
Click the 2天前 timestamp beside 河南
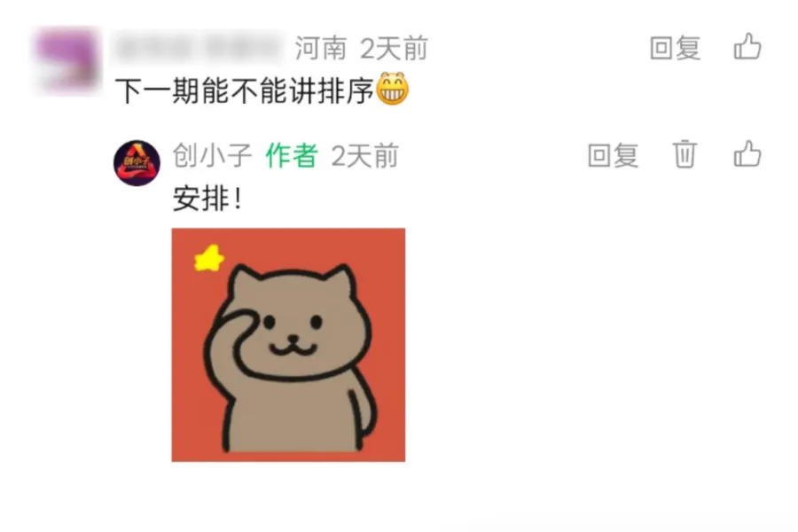(x=394, y=49)
